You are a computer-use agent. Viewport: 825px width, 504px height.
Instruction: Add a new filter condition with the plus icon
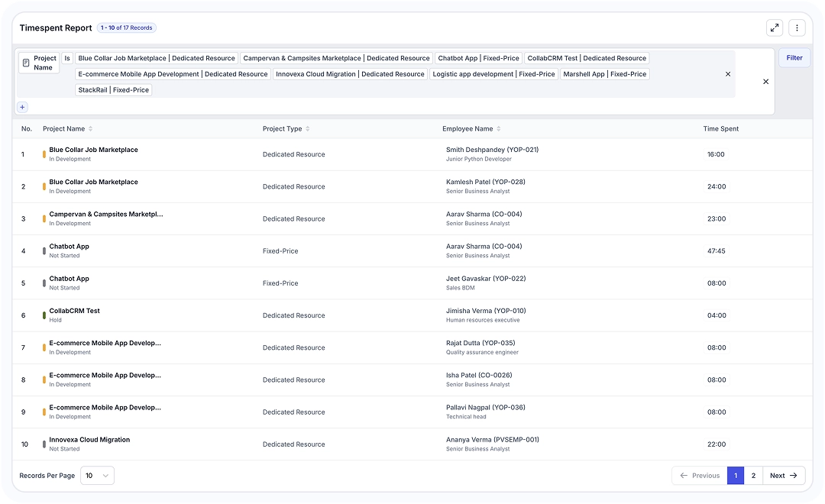[x=21, y=107]
